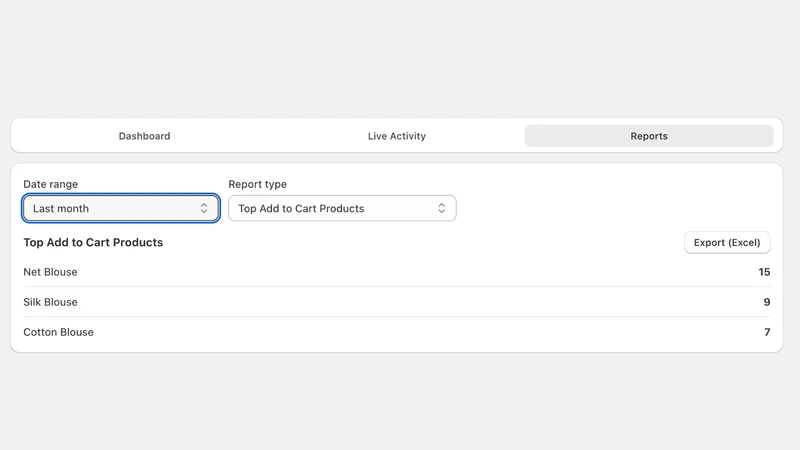Switch to the Dashboard tab
The height and width of the screenshot is (450, 800).
coord(144,136)
